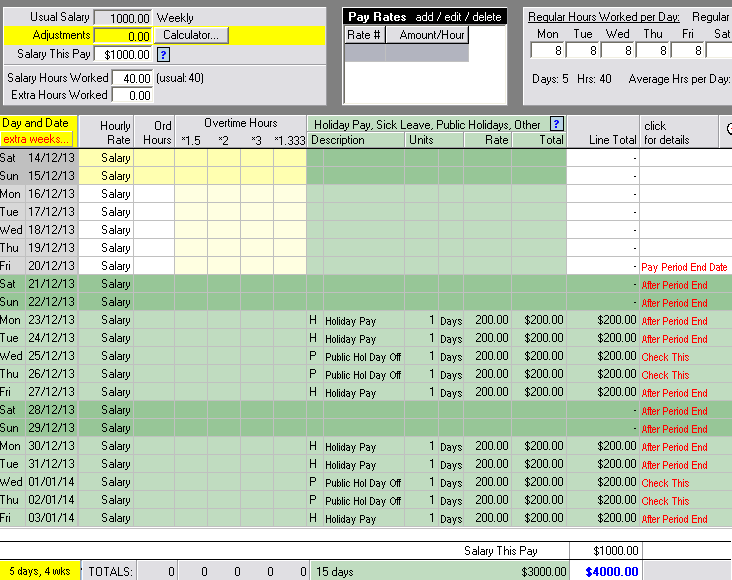Image resolution: width=732 pixels, height=580 pixels.
Task: Select the Usual Salary amount field
Action: coord(124,18)
